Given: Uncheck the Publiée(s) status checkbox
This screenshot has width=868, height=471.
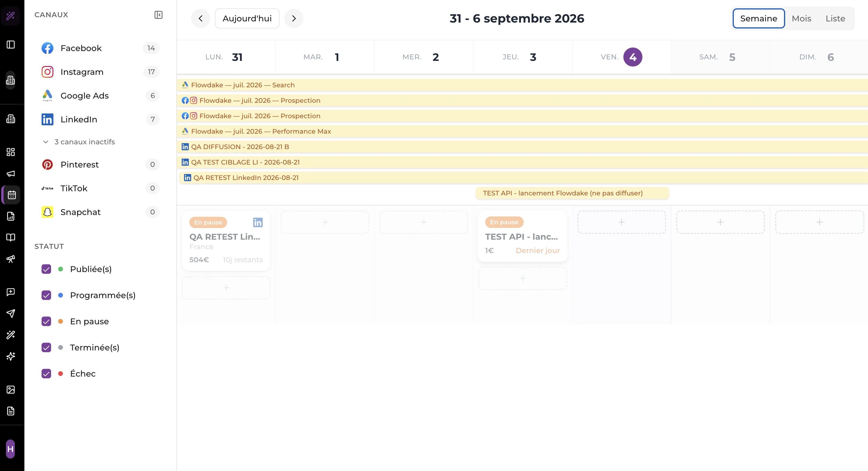Looking at the screenshot, I should 46,269.
